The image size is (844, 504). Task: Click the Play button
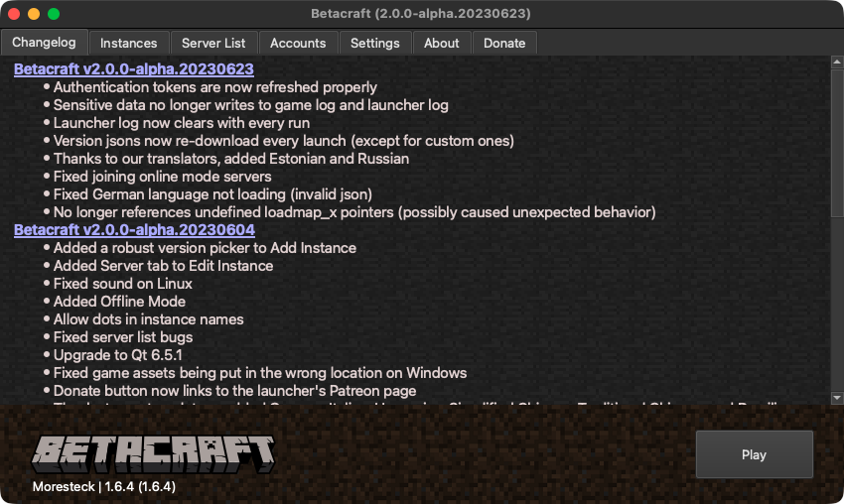click(x=754, y=454)
